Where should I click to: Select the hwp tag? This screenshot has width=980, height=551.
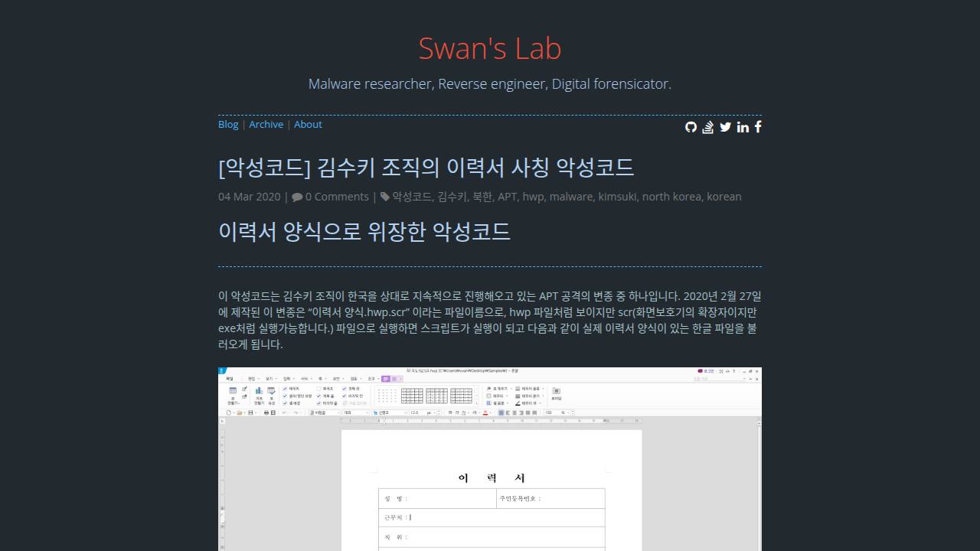(533, 197)
